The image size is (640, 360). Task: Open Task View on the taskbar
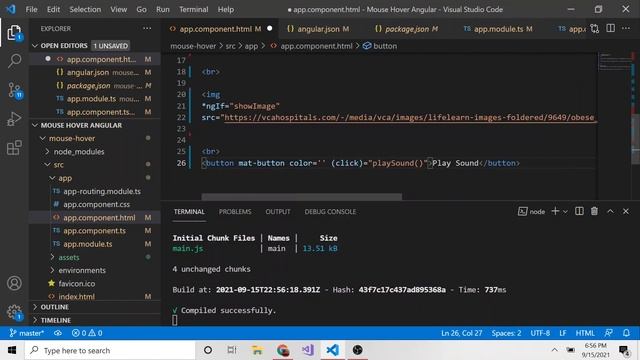point(232,350)
